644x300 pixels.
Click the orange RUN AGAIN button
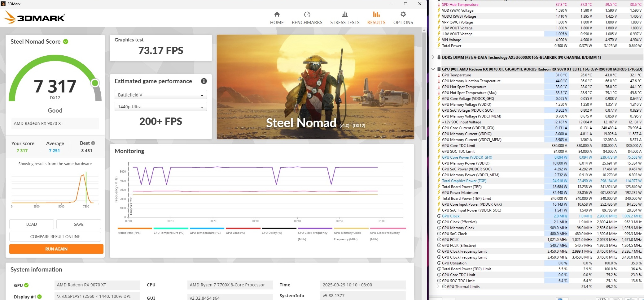coord(56,249)
